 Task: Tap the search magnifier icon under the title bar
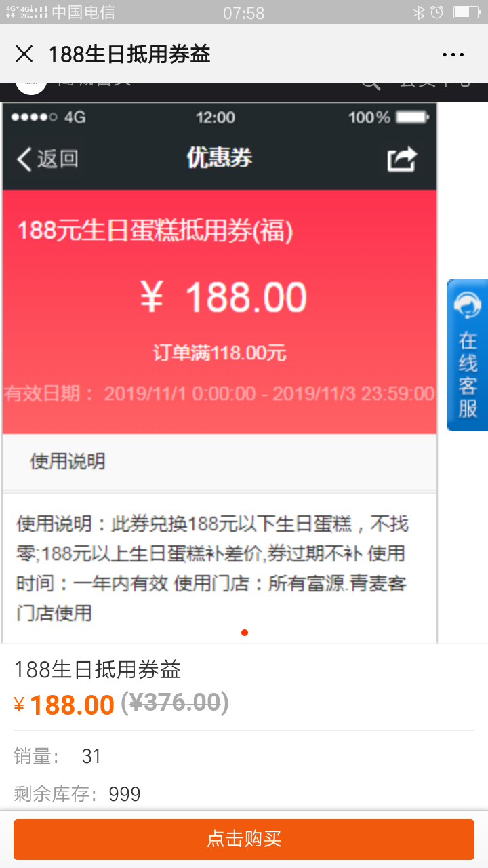(370, 84)
